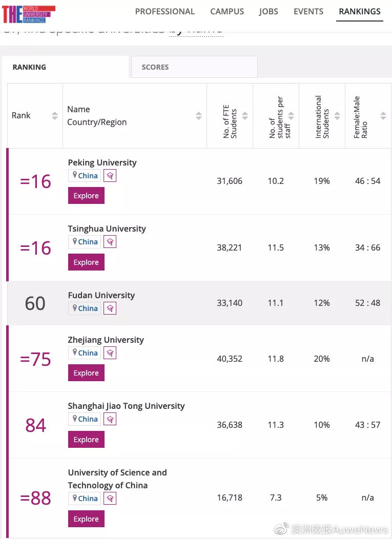Screen dimensions: 392x539
Task: Click graduation cap icon for Shanghai Jiao Tong
Action: coord(110,419)
